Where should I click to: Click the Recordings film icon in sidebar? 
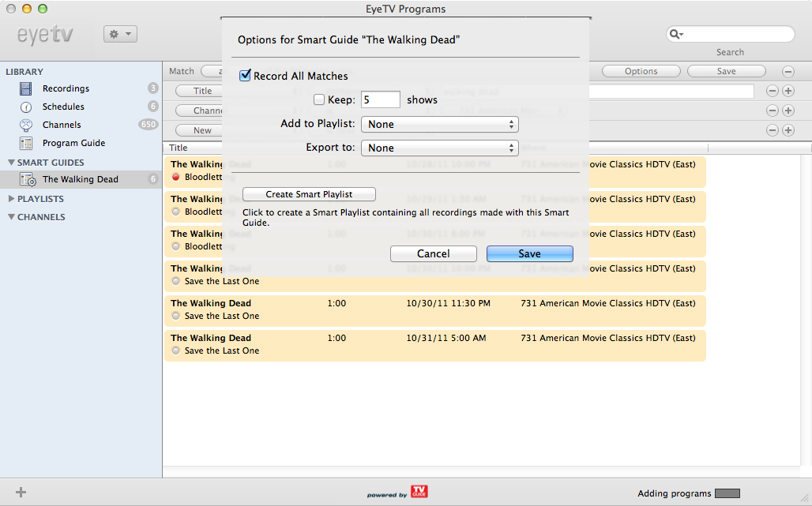(26, 88)
